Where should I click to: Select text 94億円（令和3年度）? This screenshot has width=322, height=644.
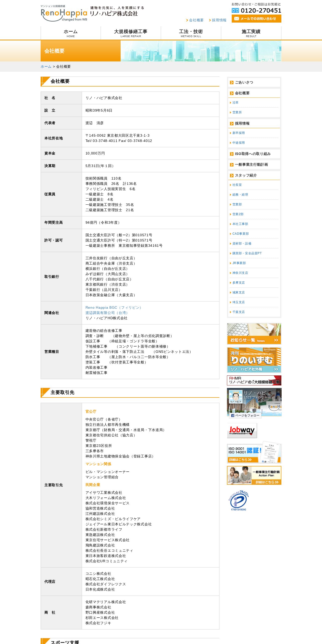click(103, 222)
